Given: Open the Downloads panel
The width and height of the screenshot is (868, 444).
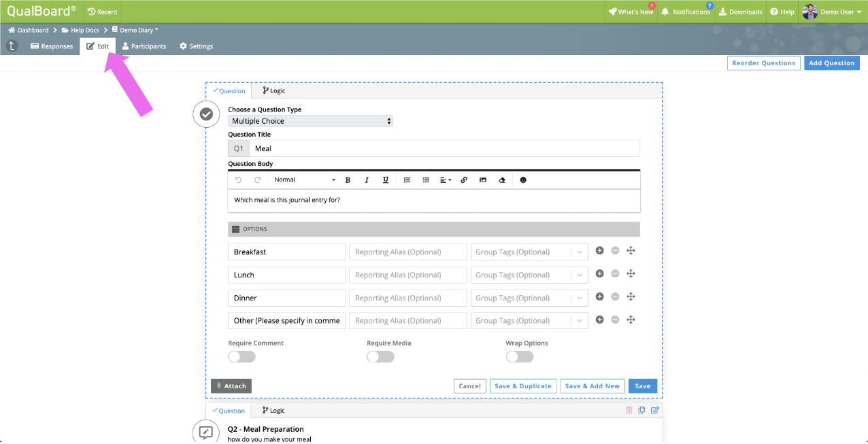Looking at the screenshot, I should [740, 12].
